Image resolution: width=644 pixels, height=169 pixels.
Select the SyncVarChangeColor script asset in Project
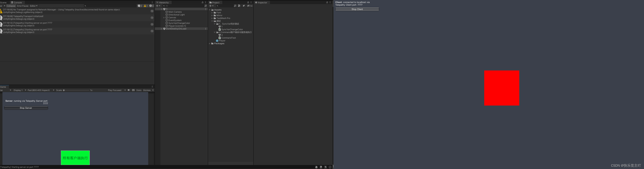click(x=232, y=29)
